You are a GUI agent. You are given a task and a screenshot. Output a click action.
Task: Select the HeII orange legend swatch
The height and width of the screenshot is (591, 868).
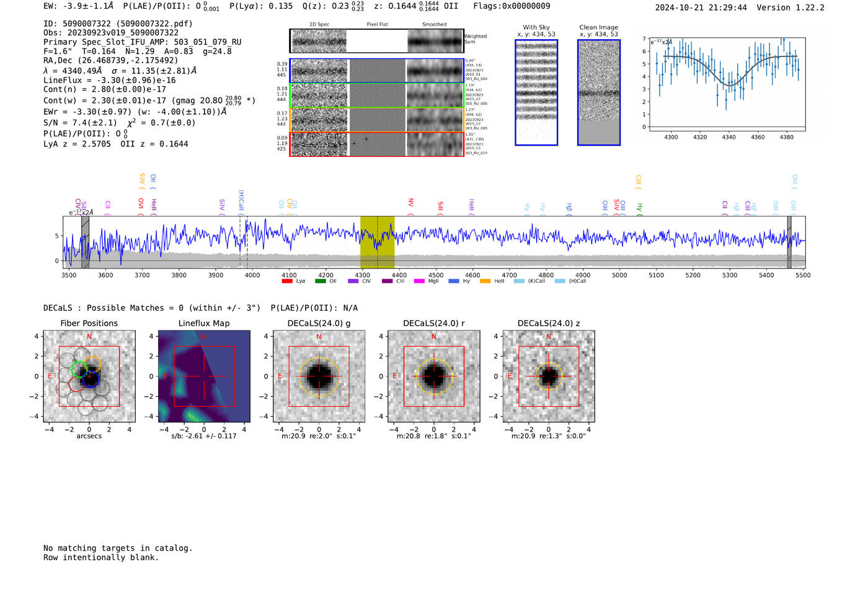(485, 282)
